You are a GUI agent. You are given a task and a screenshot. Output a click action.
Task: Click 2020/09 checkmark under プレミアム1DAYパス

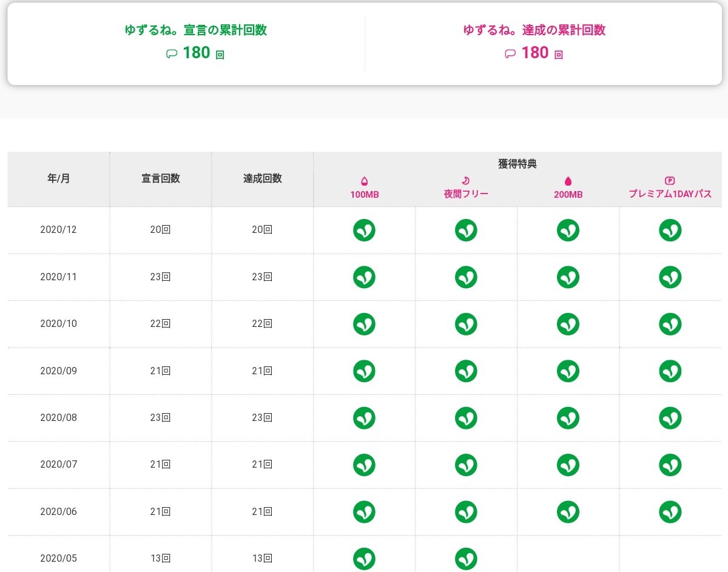click(670, 371)
